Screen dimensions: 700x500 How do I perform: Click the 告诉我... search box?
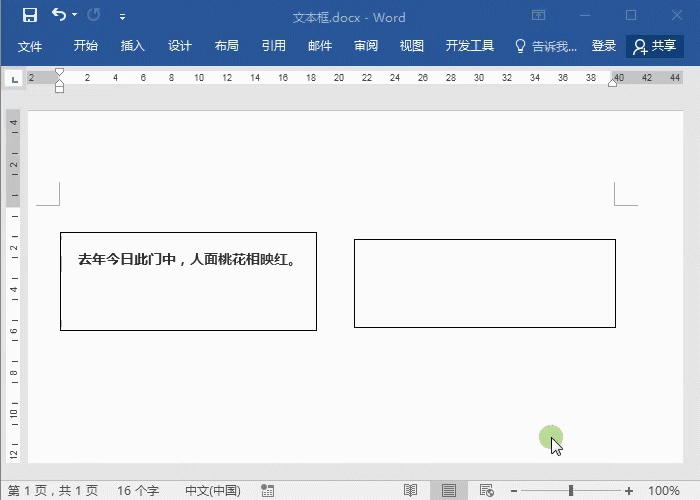pyautogui.click(x=554, y=46)
